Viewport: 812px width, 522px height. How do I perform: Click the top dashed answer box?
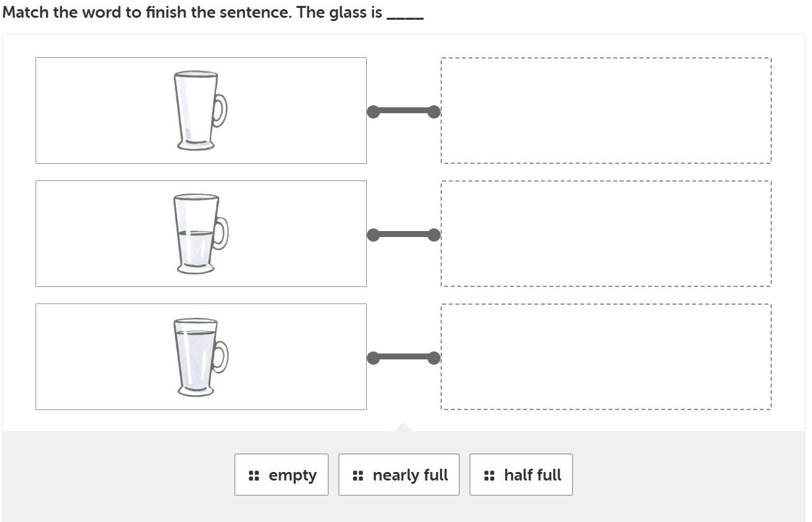[x=606, y=111]
